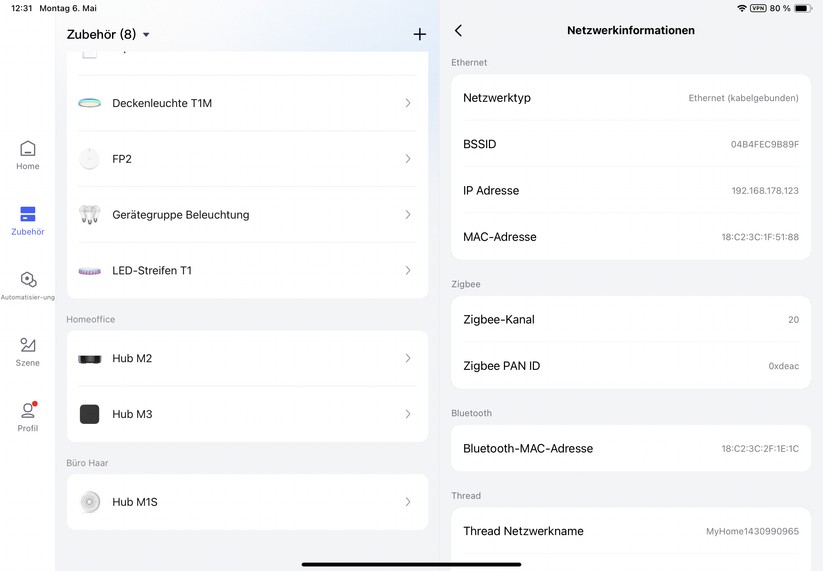Tap the IP Adresse label

(491, 191)
